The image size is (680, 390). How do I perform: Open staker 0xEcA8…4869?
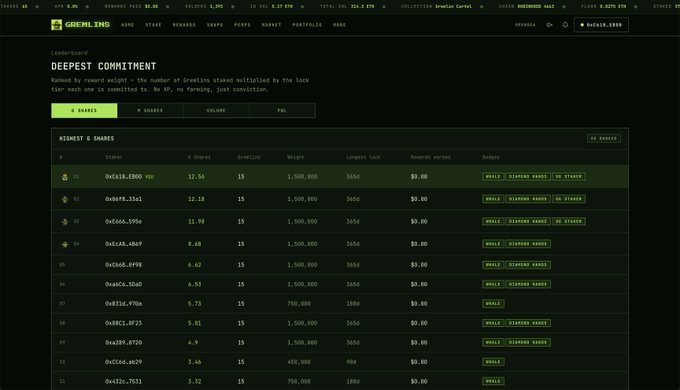click(x=123, y=244)
